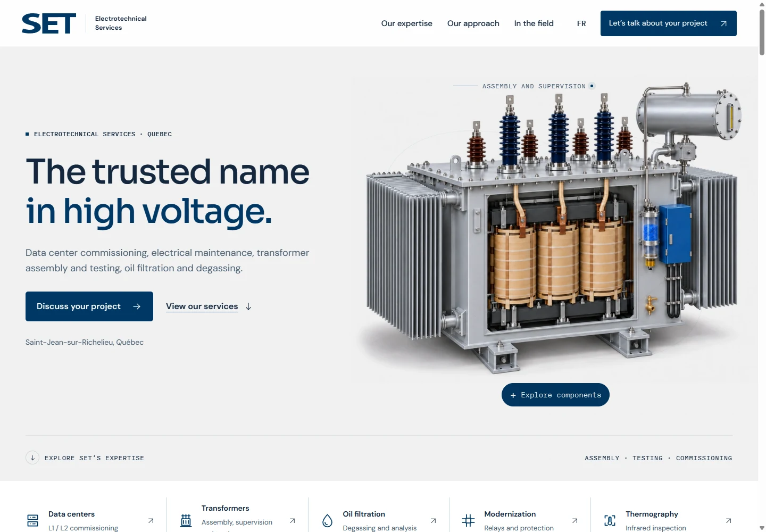Image resolution: width=766 pixels, height=532 pixels.
Task: Go to In the field section
Action: 534,23
